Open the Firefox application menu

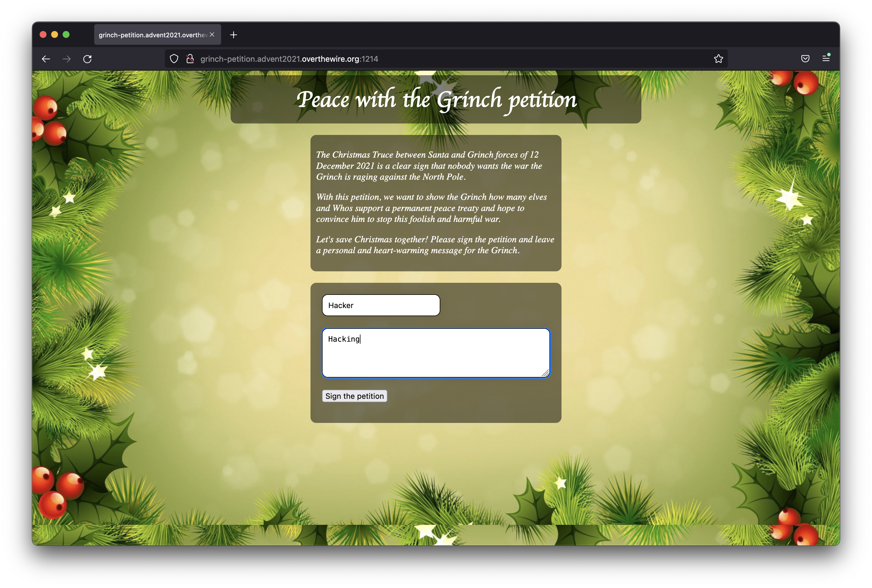[826, 58]
